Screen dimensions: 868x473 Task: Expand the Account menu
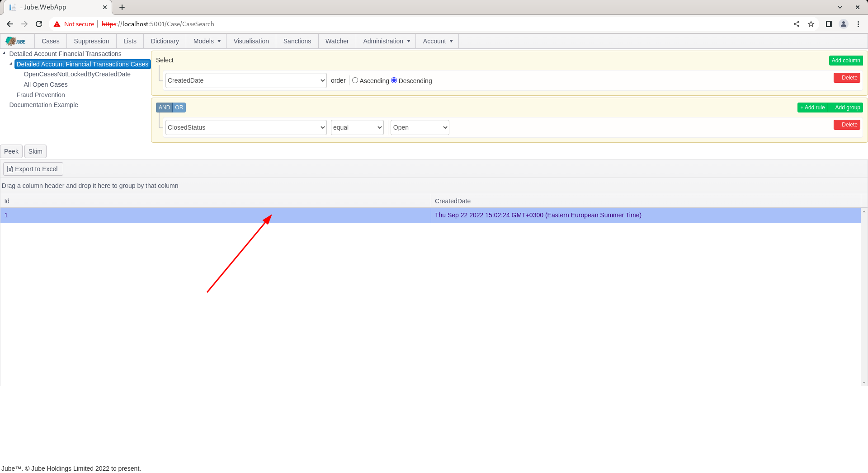pos(437,41)
